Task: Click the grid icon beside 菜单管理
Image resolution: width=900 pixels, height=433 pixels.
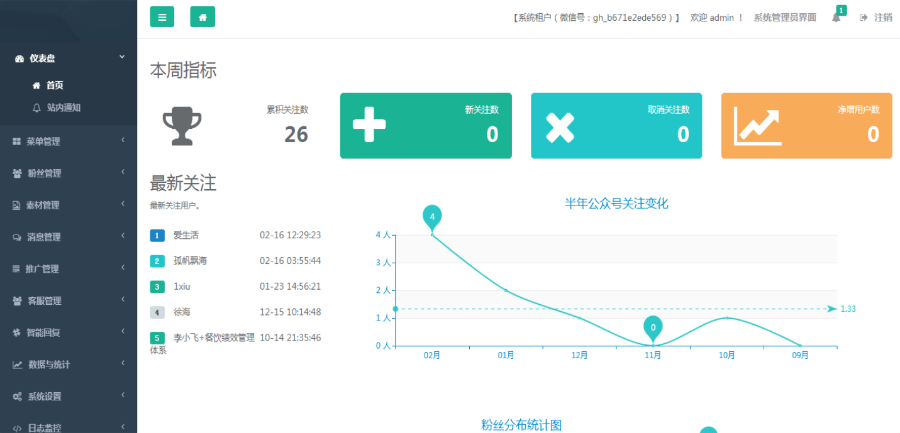Action: click(x=17, y=142)
